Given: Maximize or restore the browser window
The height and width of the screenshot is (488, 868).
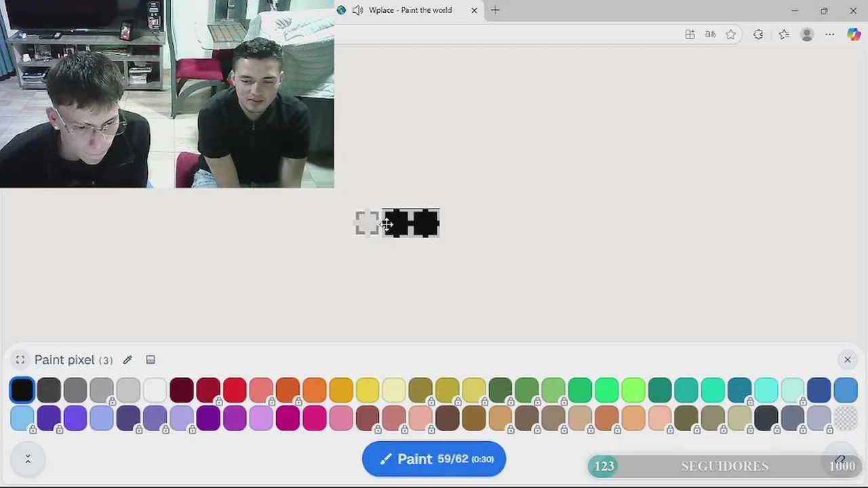Looking at the screenshot, I should click(x=824, y=10).
